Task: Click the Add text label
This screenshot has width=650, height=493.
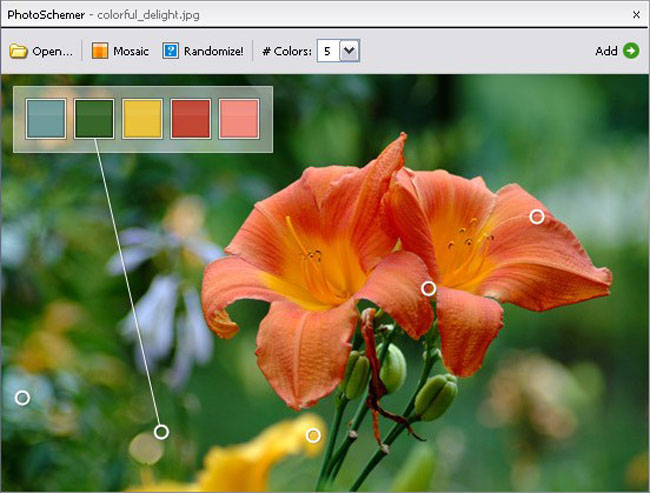Action: tap(606, 51)
